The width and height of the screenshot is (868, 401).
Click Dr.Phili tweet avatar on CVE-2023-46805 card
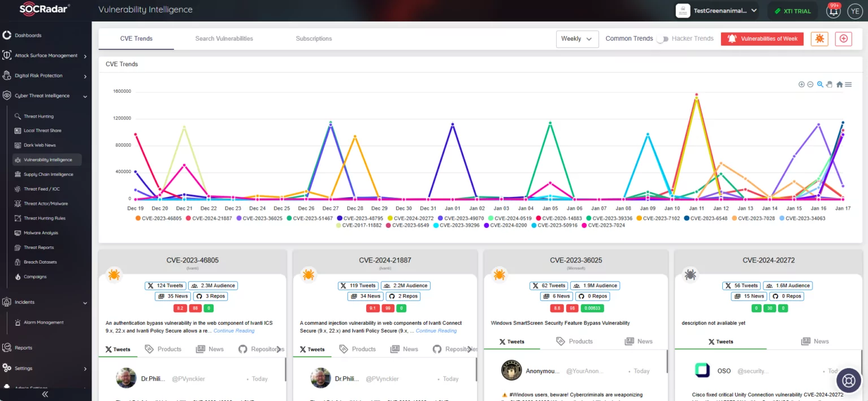(x=126, y=378)
